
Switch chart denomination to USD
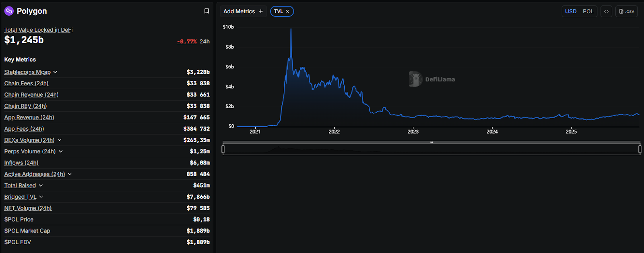(x=570, y=11)
